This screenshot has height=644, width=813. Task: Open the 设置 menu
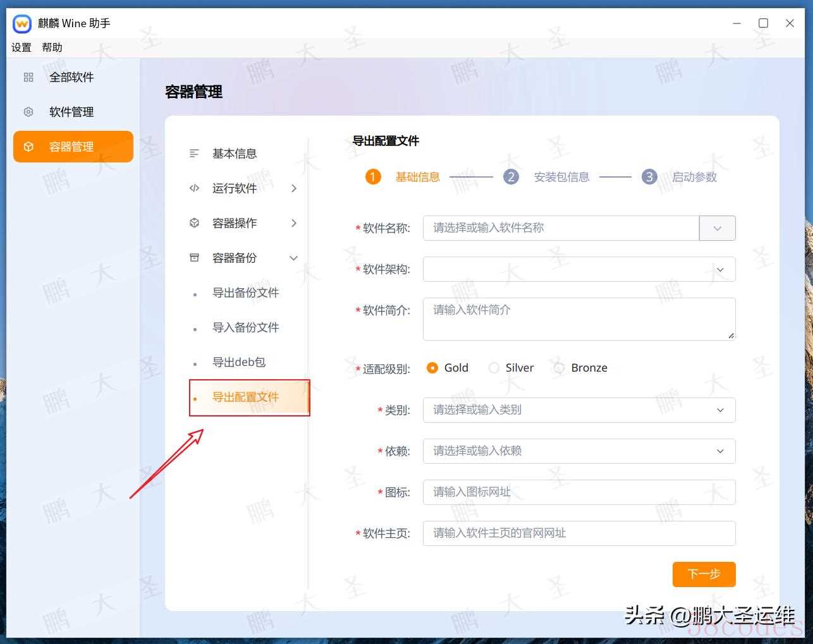tap(21, 47)
